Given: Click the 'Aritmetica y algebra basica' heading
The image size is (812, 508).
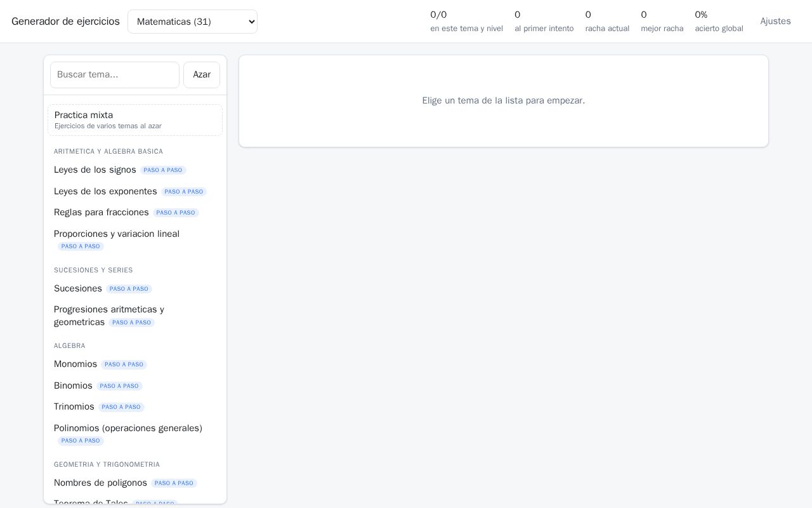Looking at the screenshot, I should [x=108, y=152].
